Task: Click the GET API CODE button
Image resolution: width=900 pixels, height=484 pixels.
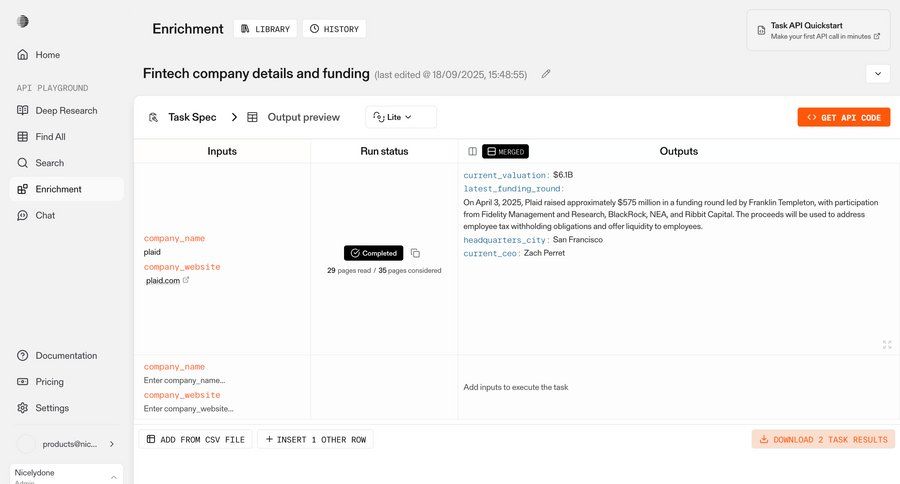Action: 843,117
